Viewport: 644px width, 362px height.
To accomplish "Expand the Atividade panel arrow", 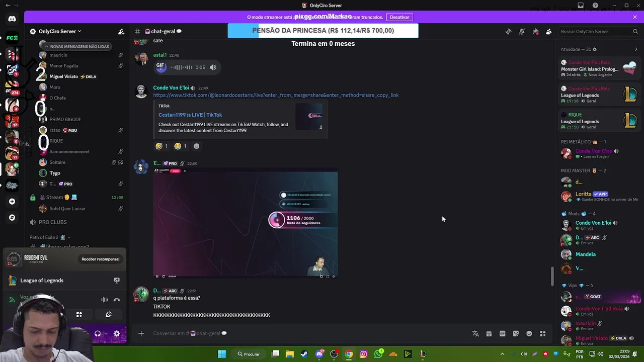I will click(636, 49).
